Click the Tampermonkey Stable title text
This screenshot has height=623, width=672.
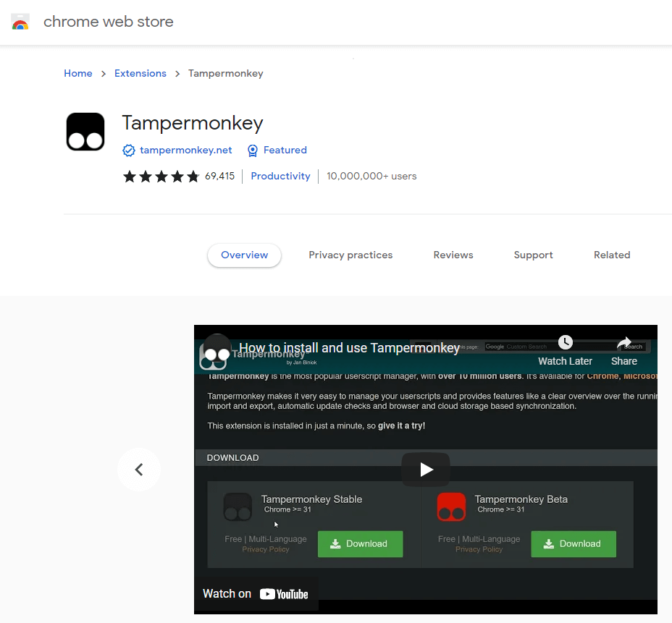[311, 499]
